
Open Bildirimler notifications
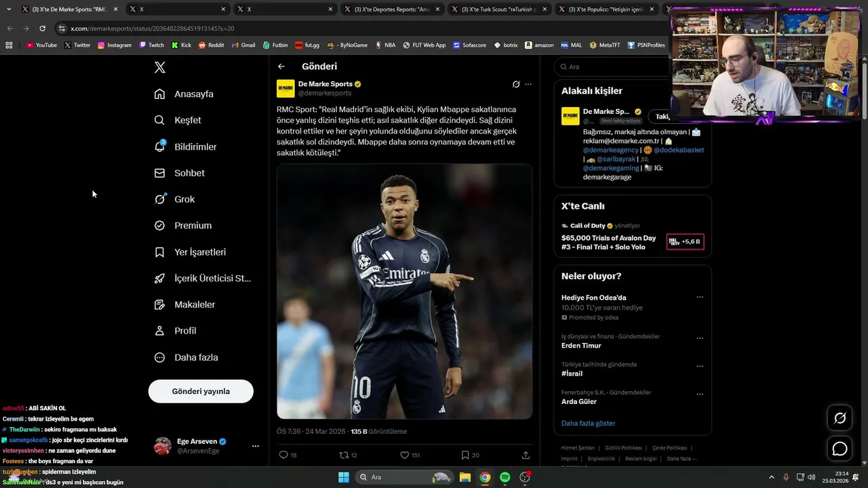tap(185, 146)
